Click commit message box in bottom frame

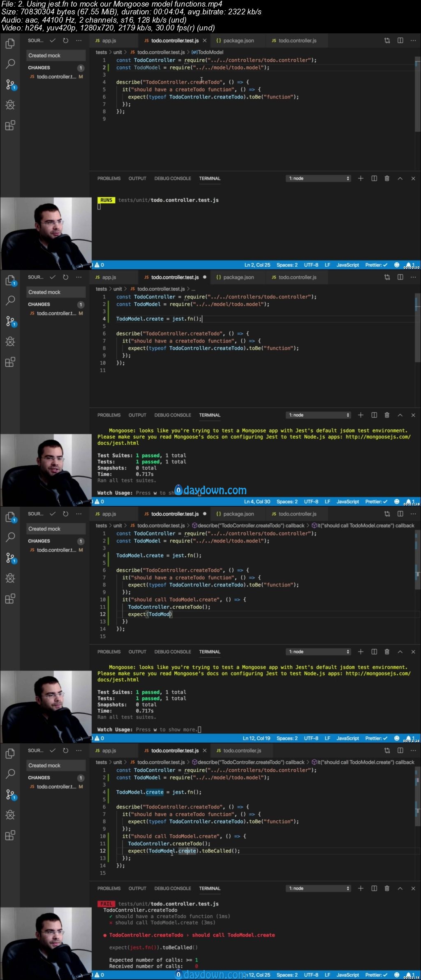pyautogui.click(x=56, y=765)
